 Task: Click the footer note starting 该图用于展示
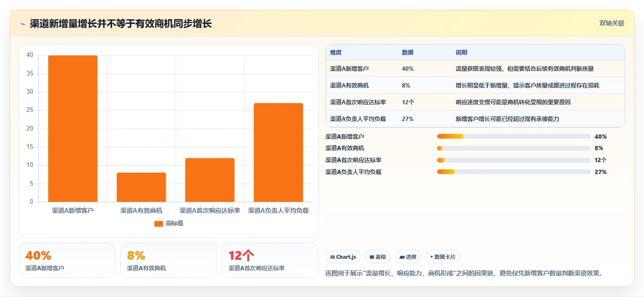pos(463,274)
